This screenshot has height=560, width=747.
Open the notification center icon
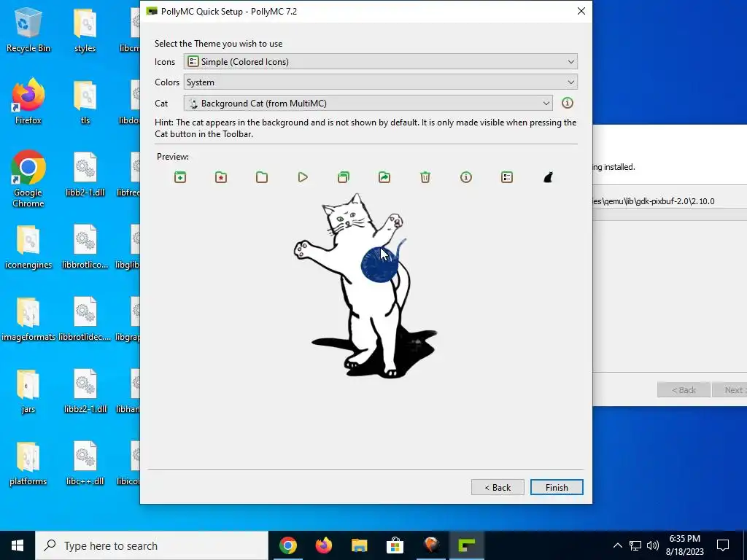(x=723, y=545)
